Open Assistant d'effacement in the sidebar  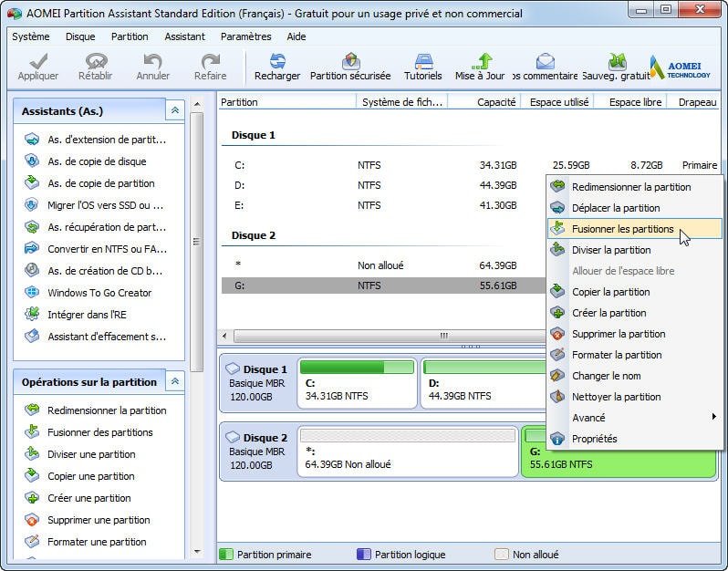[x=96, y=336]
